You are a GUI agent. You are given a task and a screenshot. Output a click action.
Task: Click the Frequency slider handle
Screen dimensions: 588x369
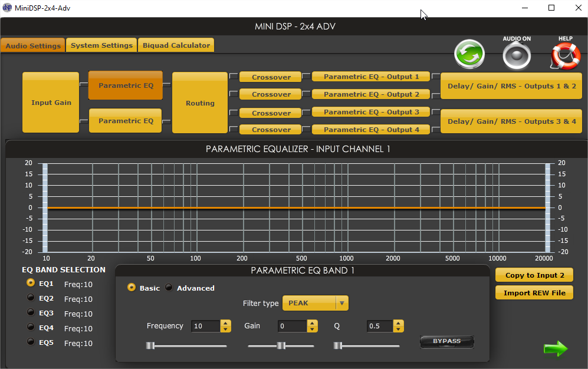coord(150,345)
